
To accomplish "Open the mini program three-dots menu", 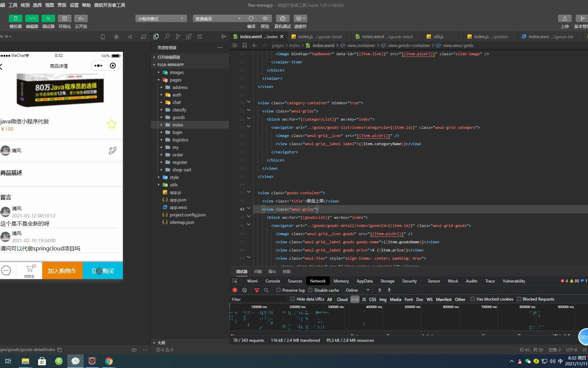I will pyautogui.click(x=98, y=65).
